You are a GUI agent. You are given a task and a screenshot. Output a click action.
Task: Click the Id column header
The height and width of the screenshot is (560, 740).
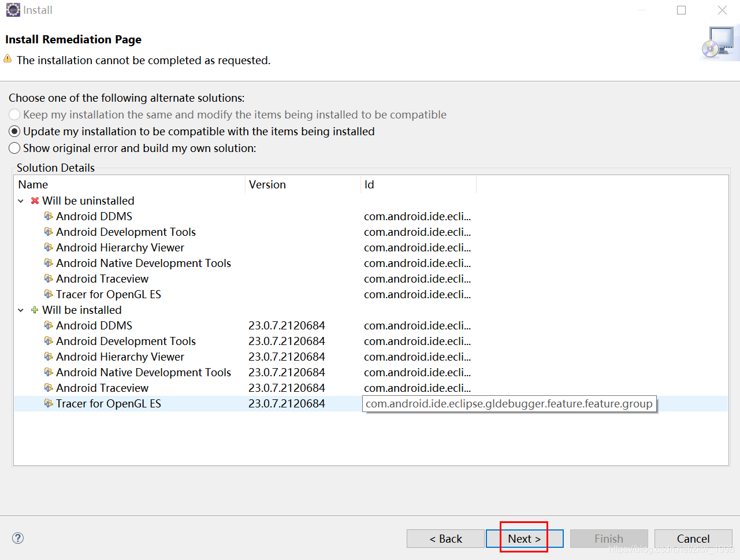click(418, 184)
